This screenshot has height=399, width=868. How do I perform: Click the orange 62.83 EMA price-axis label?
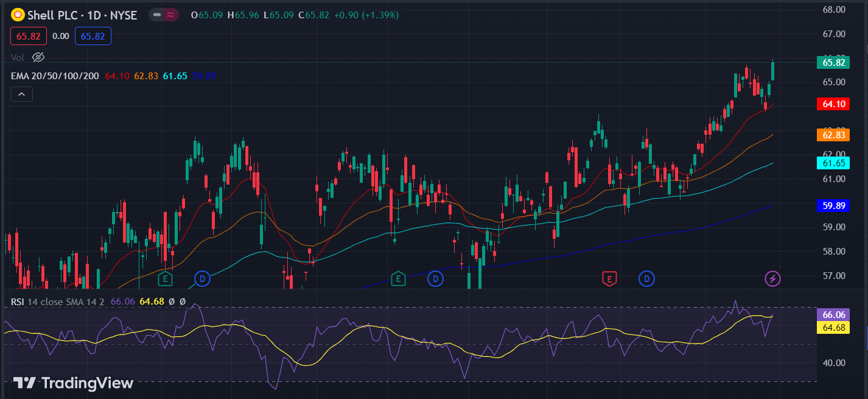click(833, 135)
